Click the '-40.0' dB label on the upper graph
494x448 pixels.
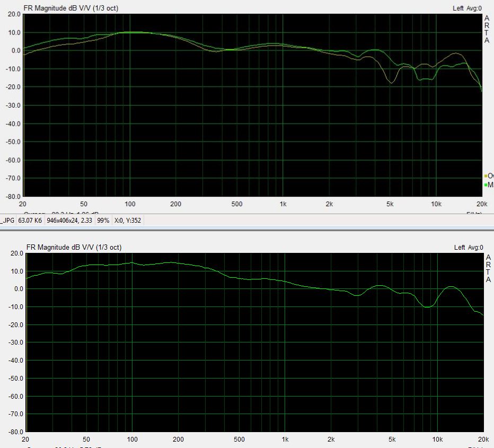point(13,124)
